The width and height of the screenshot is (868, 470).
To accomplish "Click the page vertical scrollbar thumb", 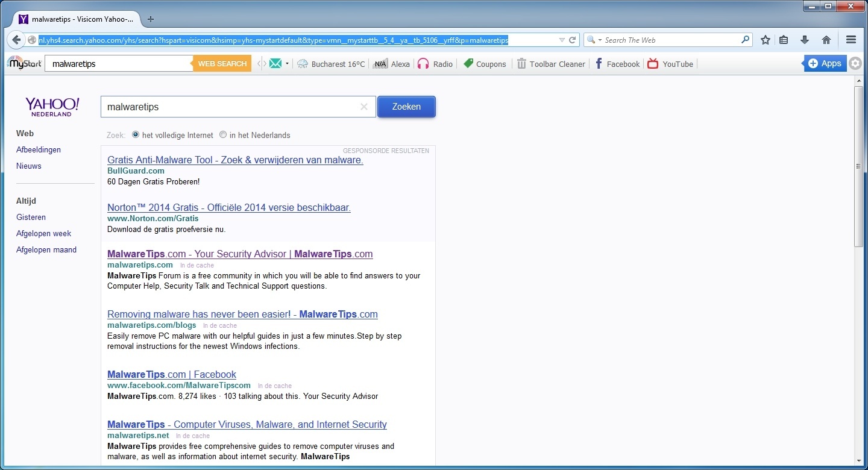I will (x=859, y=166).
